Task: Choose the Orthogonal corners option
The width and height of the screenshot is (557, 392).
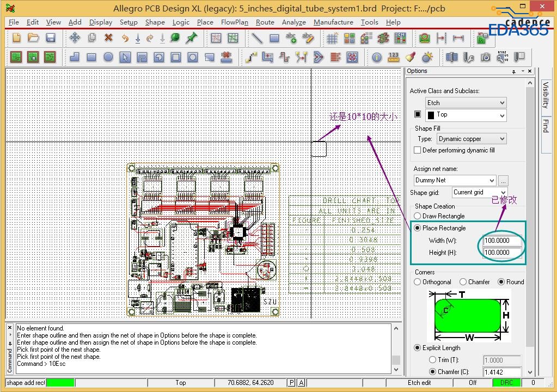Action: (x=418, y=282)
